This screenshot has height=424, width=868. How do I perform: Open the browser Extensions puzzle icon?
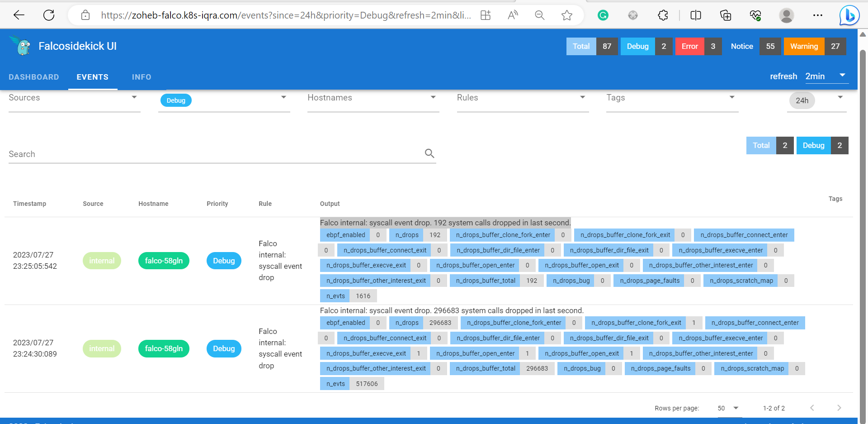pyautogui.click(x=663, y=15)
